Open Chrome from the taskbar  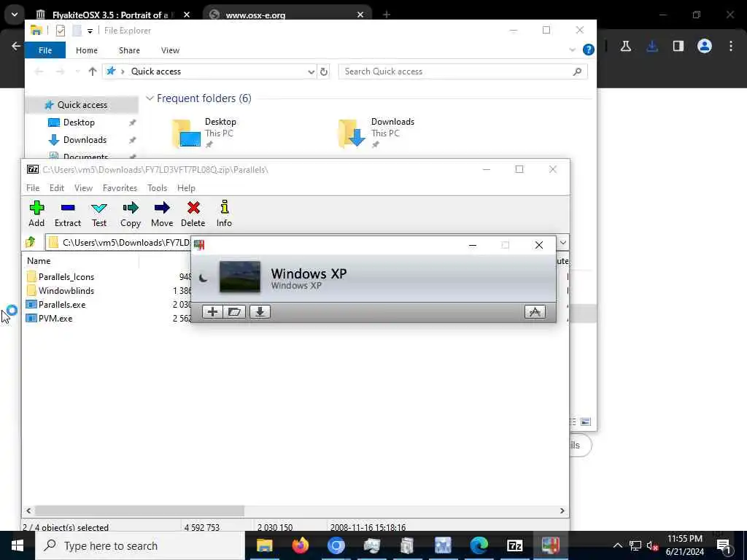(x=336, y=545)
